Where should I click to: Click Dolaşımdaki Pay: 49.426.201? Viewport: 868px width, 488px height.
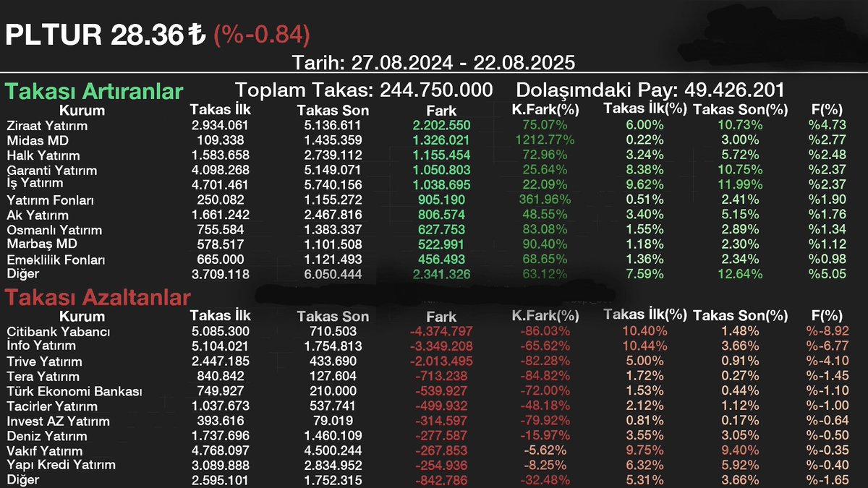coord(650,90)
